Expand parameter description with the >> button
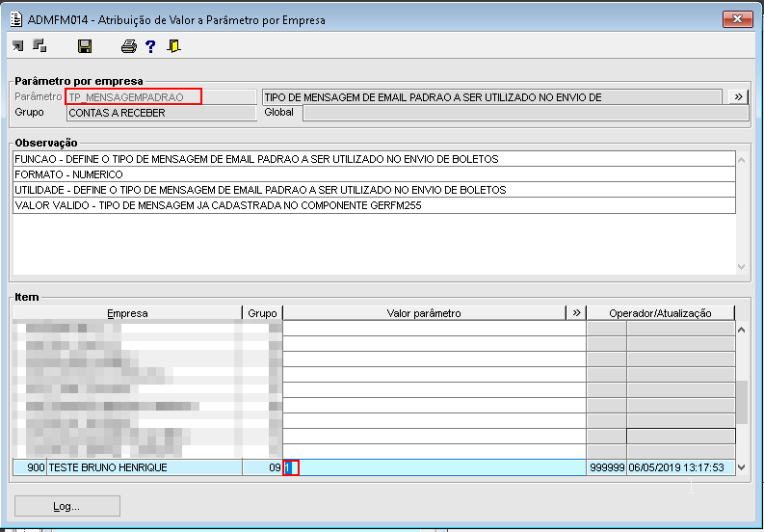Image resolution: width=764 pixels, height=532 pixels. point(739,96)
